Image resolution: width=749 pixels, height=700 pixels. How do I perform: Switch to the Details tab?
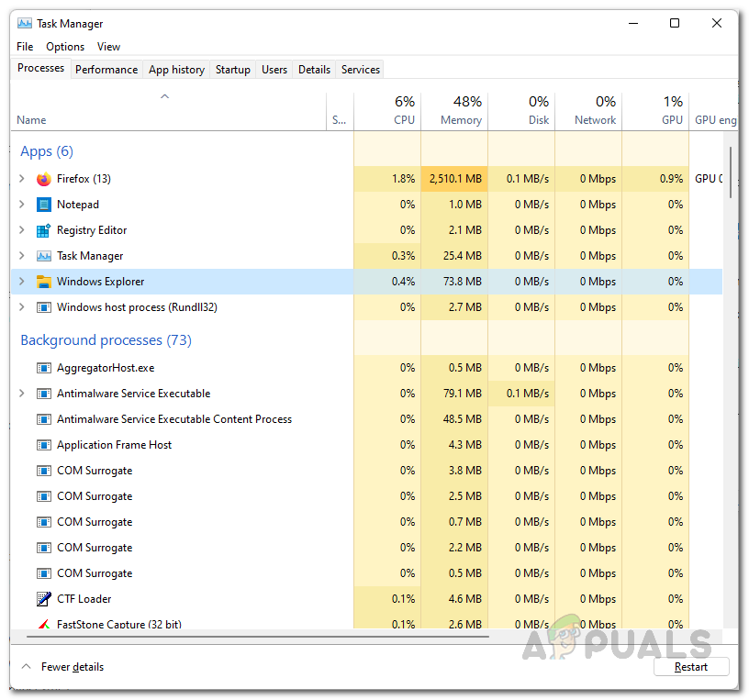point(314,70)
